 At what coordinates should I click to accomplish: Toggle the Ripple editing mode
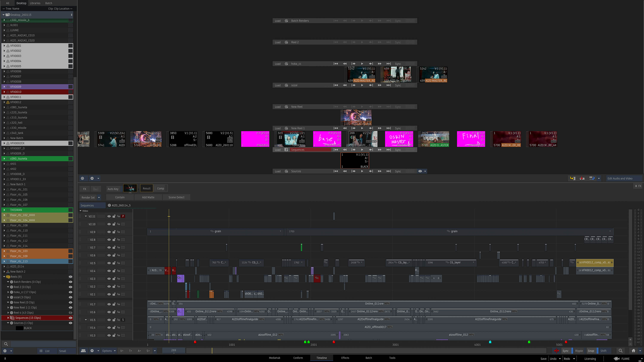click(579, 351)
